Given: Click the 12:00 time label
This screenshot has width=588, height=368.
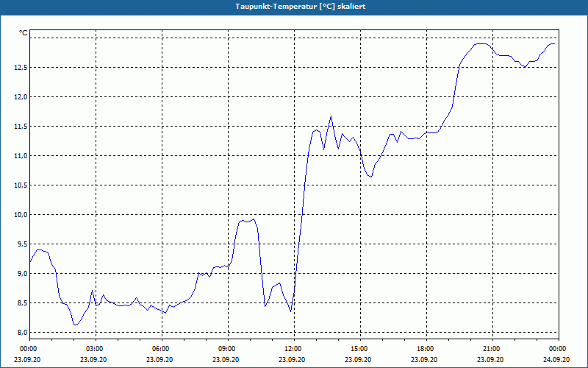Looking at the screenshot, I should [295, 349].
